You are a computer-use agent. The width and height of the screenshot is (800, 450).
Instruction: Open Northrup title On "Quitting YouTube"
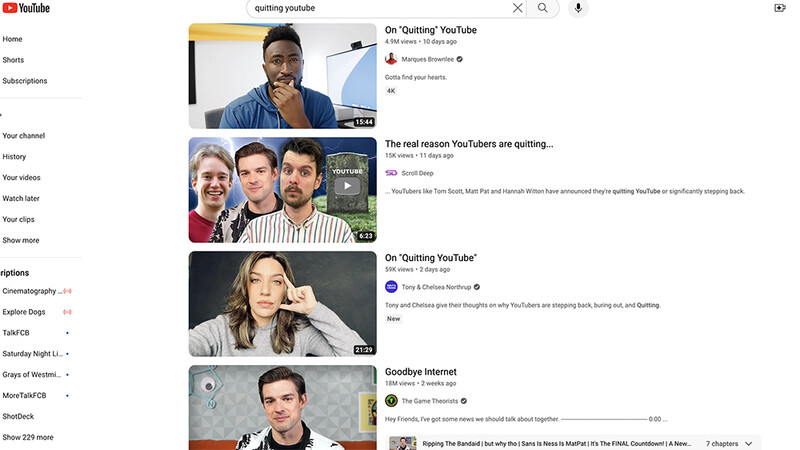[431, 258]
